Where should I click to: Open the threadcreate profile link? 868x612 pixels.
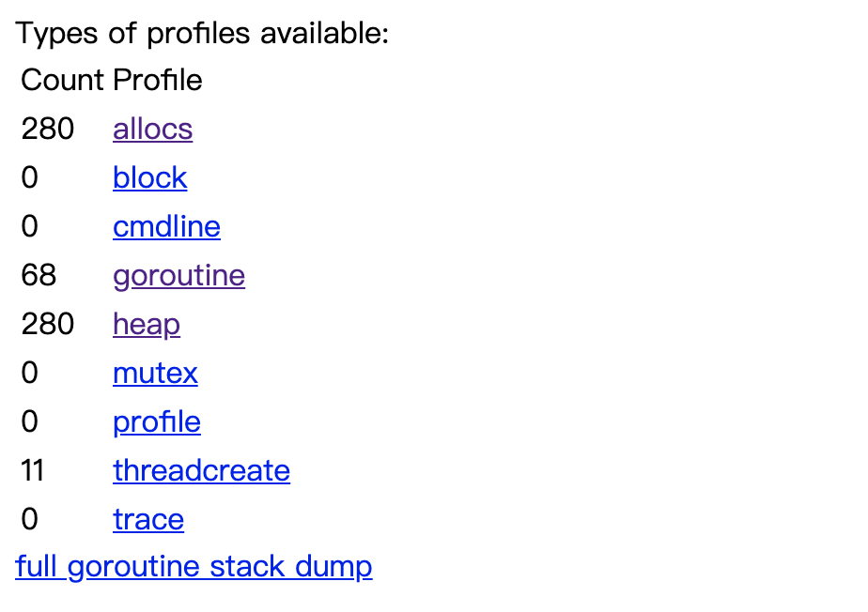[201, 470]
